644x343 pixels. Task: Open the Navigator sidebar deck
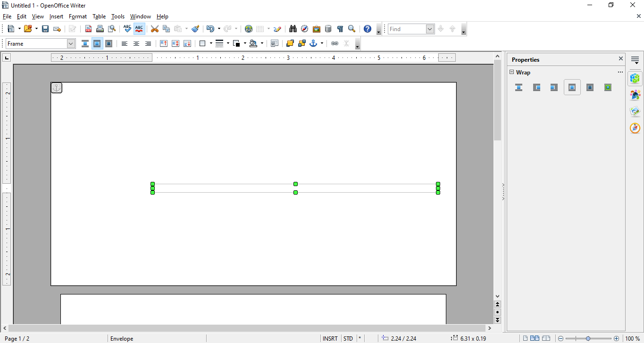(635, 128)
